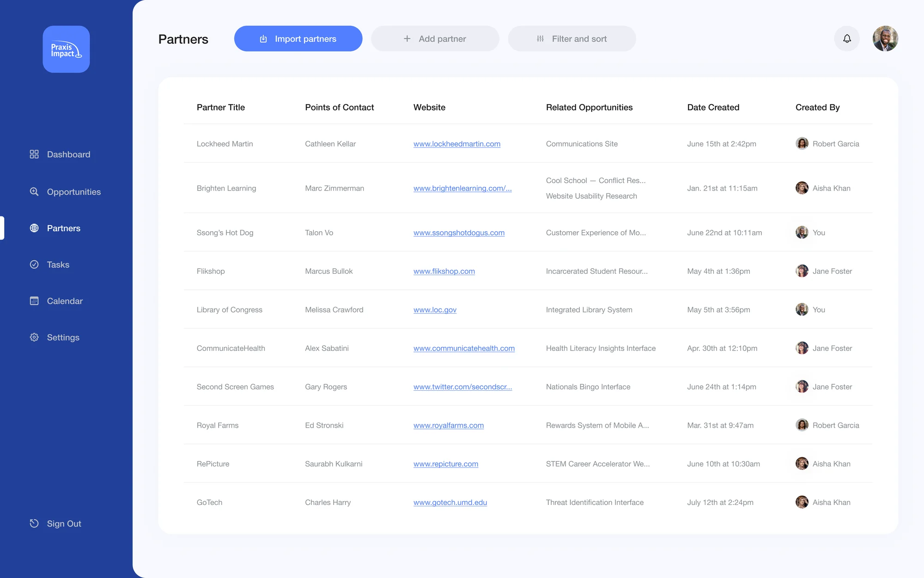The width and height of the screenshot is (924, 578).
Task: Open the www.brightenlearning.com link
Action: [x=462, y=188]
